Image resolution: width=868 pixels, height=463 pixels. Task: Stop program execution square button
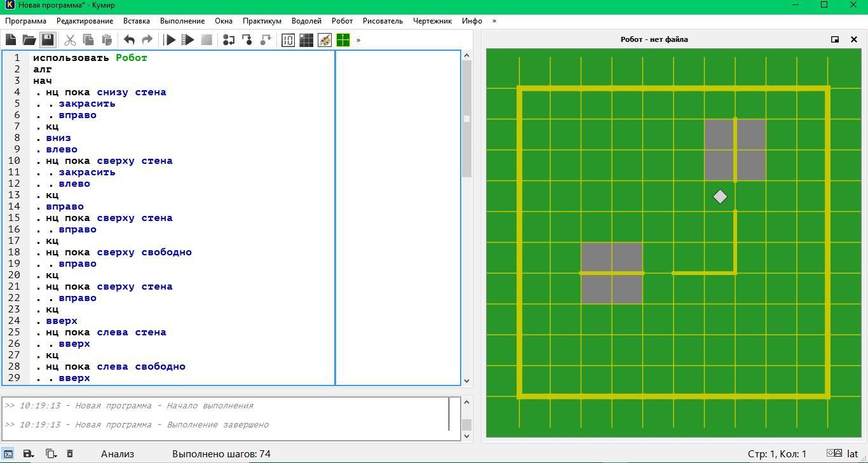(x=207, y=40)
